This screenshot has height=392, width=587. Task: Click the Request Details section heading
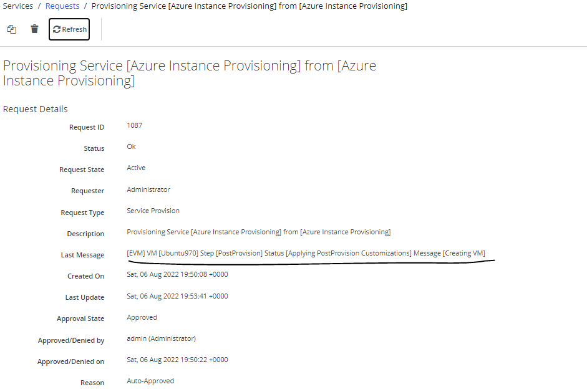coord(35,109)
